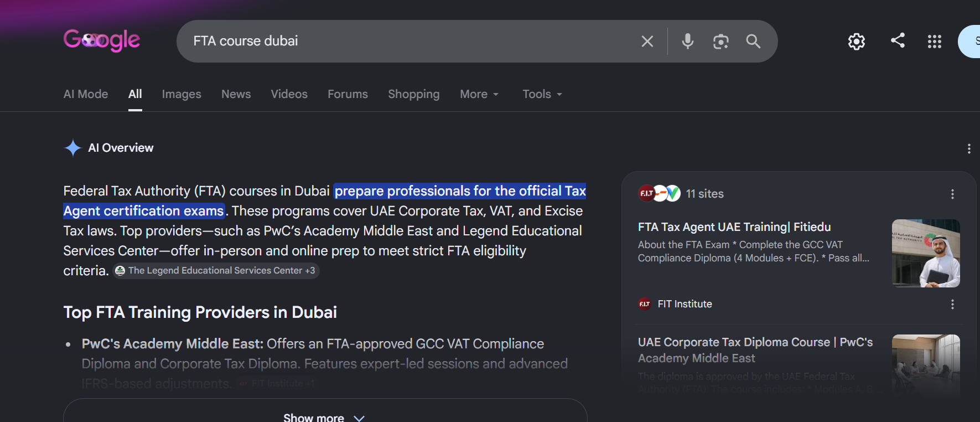The width and height of the screenshot is (980, 422).
Task: Switch to Images tab
Action: (x=182, y=94)
